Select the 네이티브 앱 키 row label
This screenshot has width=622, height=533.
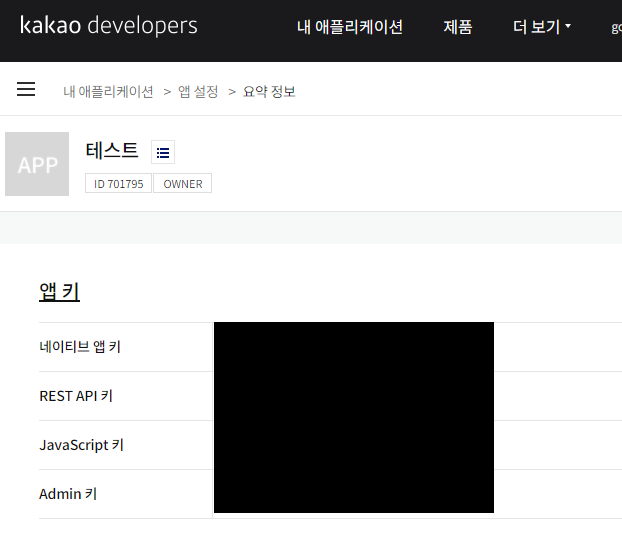(80, 347)
